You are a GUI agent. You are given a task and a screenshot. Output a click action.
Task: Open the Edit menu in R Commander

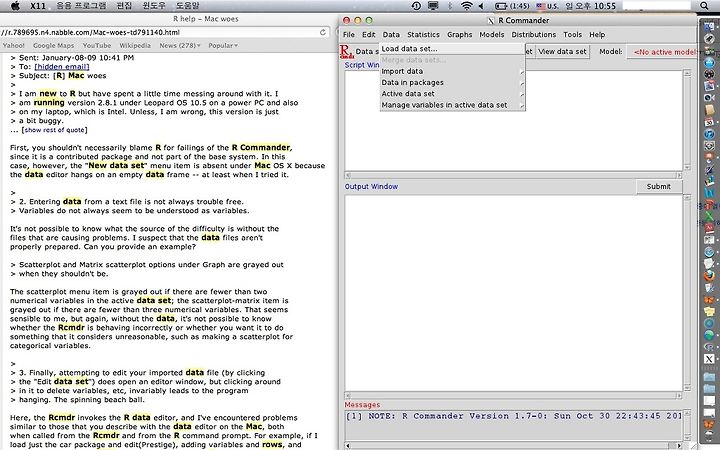click(368, 34)
